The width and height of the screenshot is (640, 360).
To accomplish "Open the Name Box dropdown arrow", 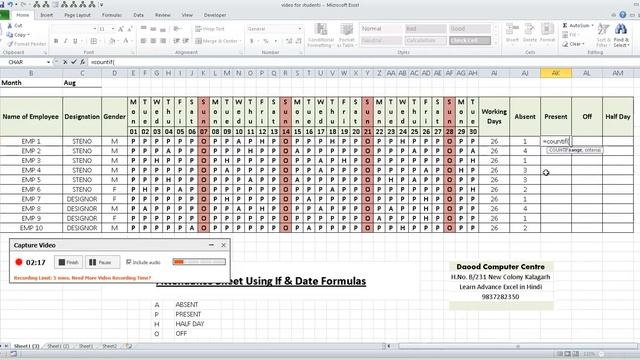I will click(x=48, y=62).
